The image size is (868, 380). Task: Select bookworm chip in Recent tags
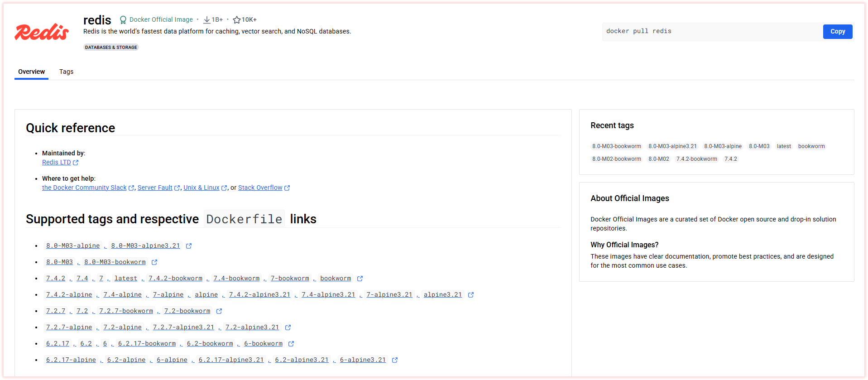[x=811, y=146]
